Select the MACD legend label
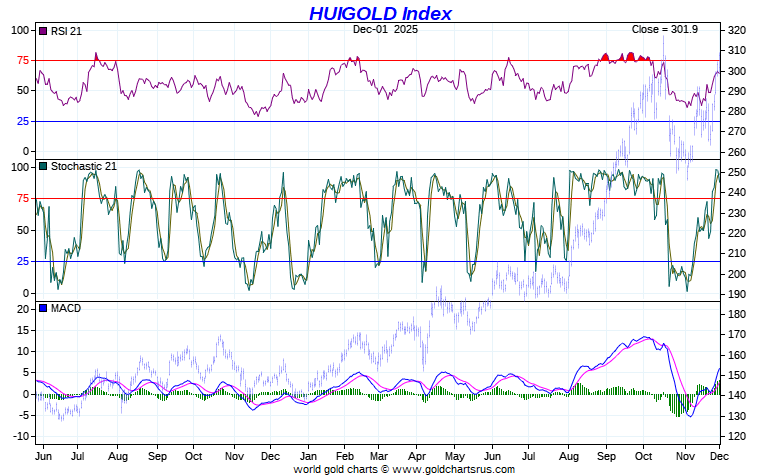Image resolution: width=760 pixels, height=475 pixels. pos(65,308)
